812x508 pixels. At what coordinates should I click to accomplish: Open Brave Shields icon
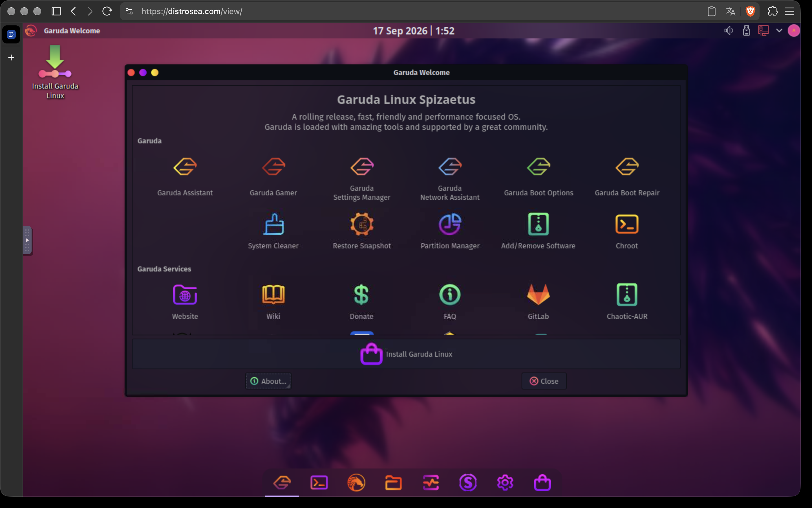tap(750, 11)
